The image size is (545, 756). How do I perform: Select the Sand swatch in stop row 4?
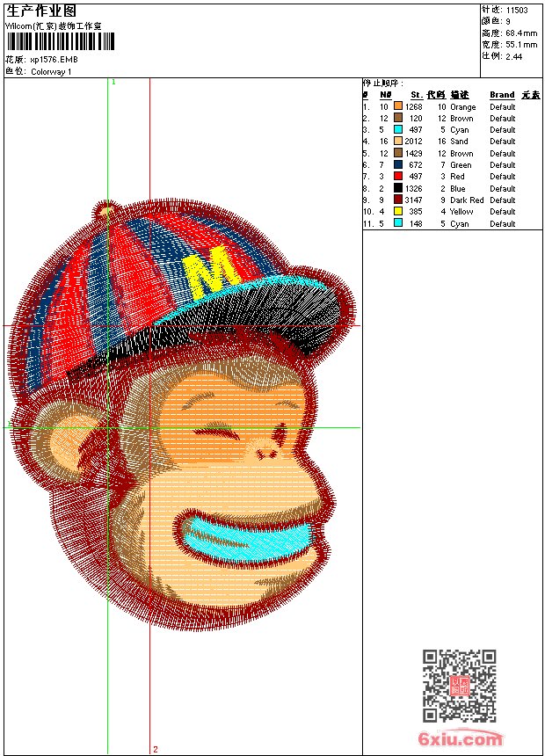pyautogui.click(x=398, y=141)
